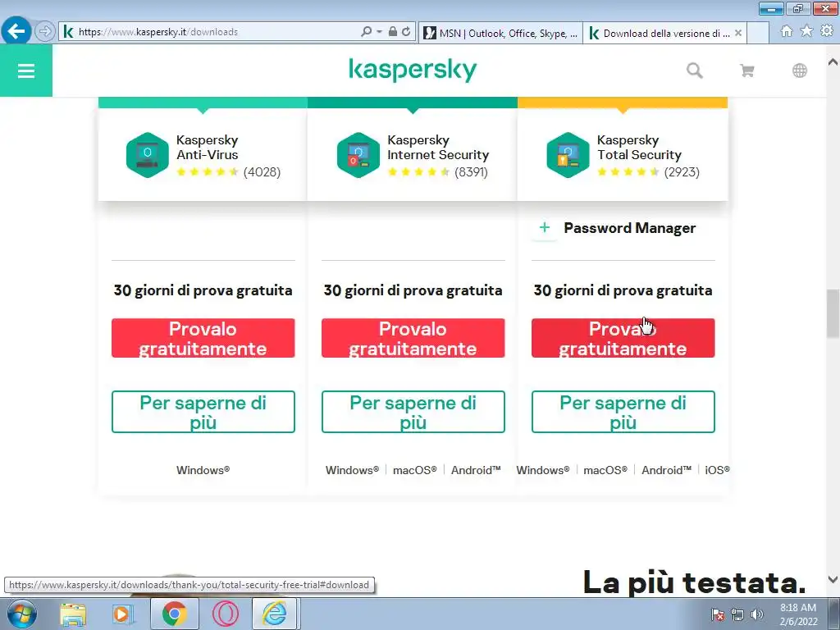Image resolution: width=840 pixels, height=630 pixels.
Task: Open the hamburger menu on Kaspersky site
Action: coord(25,71)
